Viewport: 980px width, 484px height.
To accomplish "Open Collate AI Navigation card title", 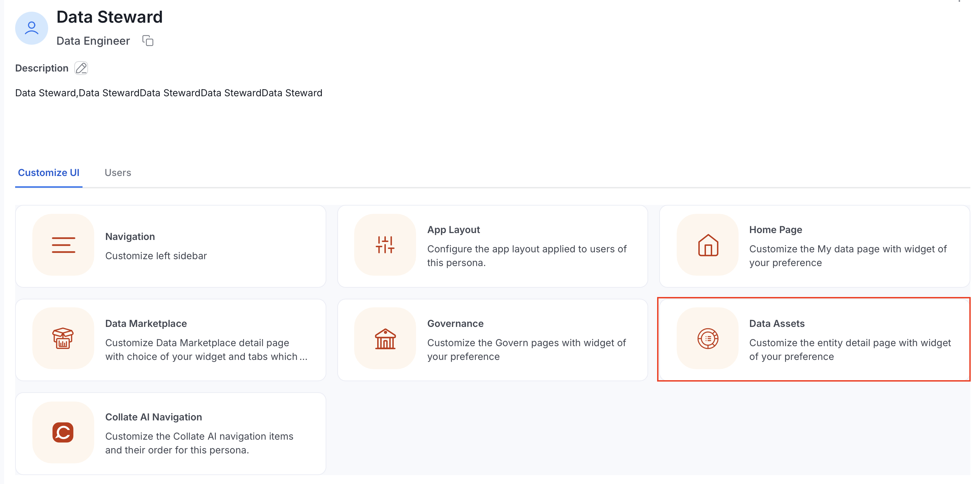I will point(154,417).
